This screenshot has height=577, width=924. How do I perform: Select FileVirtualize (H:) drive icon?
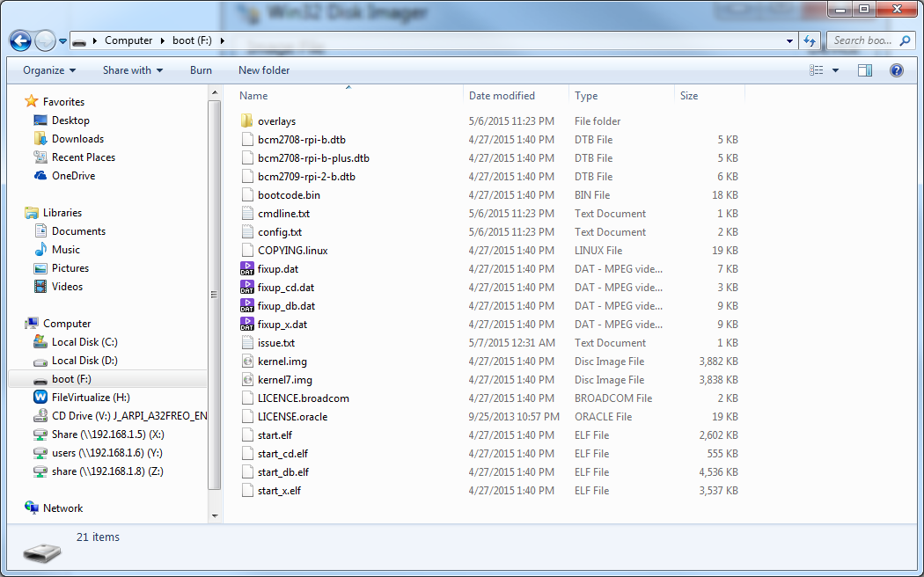point(40,398)
